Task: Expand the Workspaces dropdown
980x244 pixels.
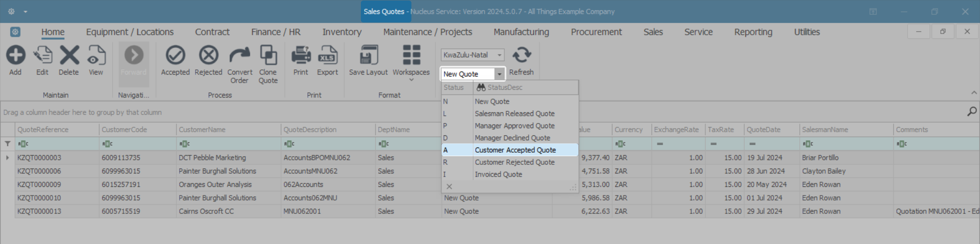Action: (x=411, y=79)
